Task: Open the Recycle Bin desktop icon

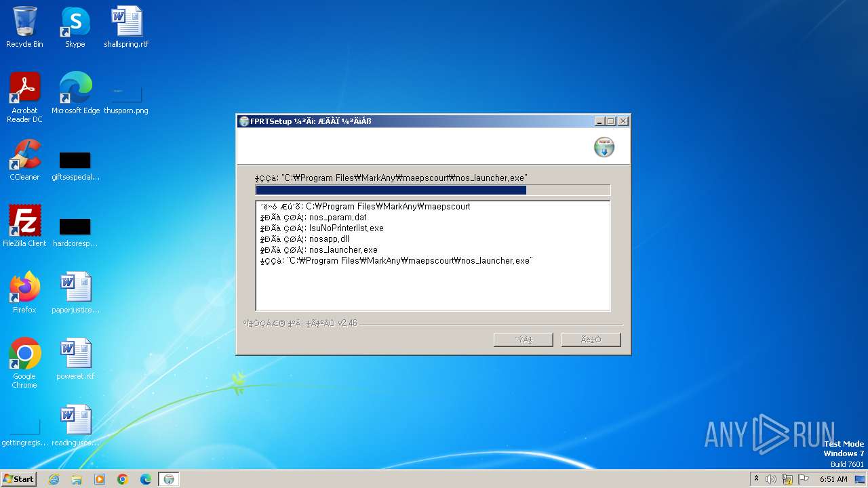Action: click(24, 27)
